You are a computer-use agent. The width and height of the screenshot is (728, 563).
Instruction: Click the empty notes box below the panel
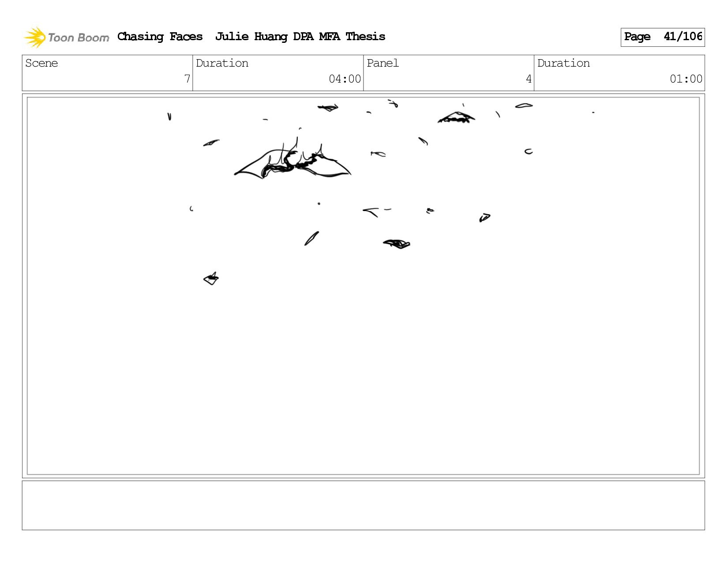[363, 505]
